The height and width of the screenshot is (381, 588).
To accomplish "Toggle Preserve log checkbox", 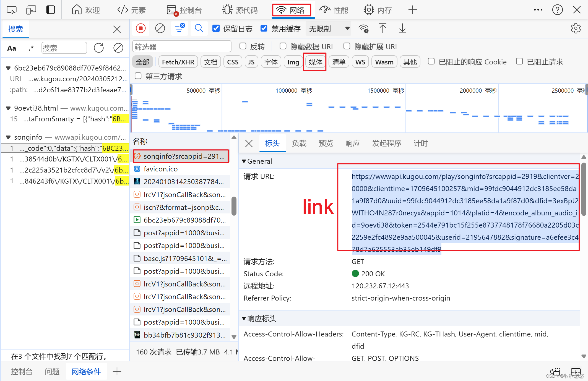I will pyautogui.click(x=216, y=28).
